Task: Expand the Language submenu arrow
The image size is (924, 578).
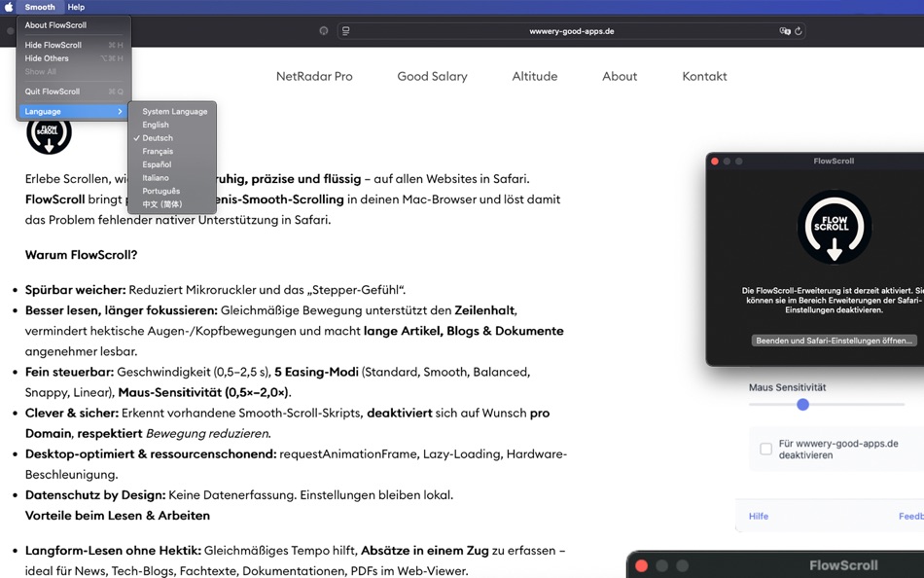Action: 121,111
